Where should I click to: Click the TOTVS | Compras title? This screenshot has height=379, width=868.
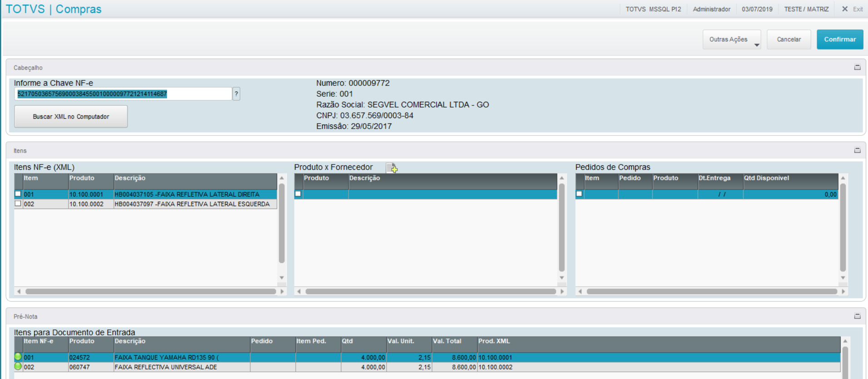[54, 9]
